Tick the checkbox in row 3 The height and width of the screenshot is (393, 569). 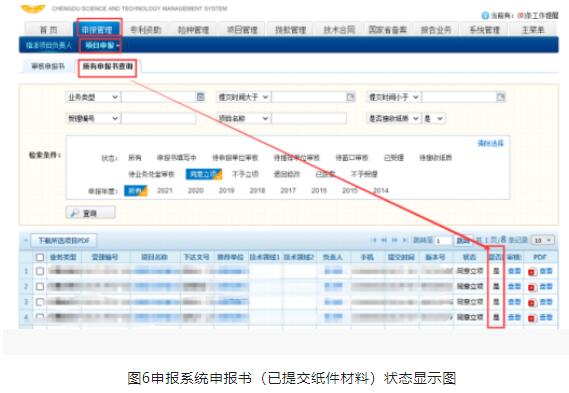40,302
